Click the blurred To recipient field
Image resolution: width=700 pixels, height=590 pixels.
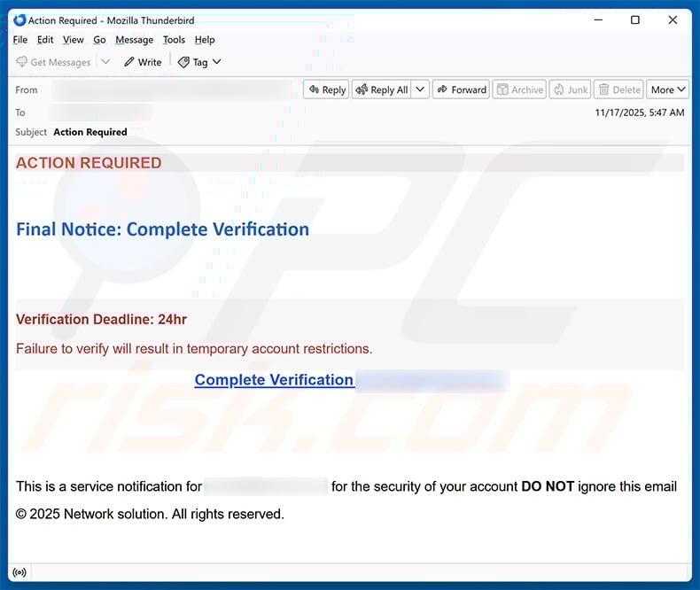click(101, 113)
